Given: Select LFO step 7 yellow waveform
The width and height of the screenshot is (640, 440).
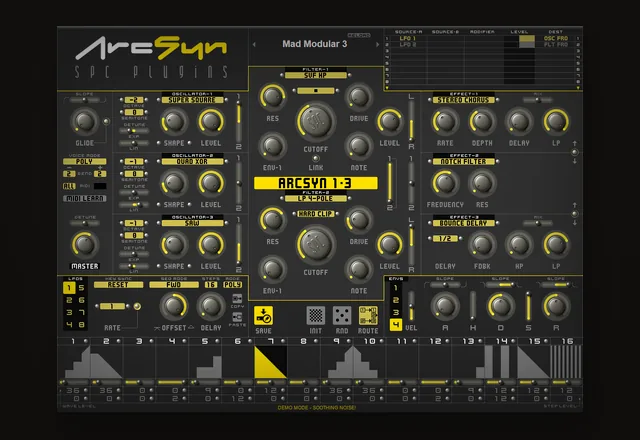Looking at the screenshot, I should (x=270, y=362).
